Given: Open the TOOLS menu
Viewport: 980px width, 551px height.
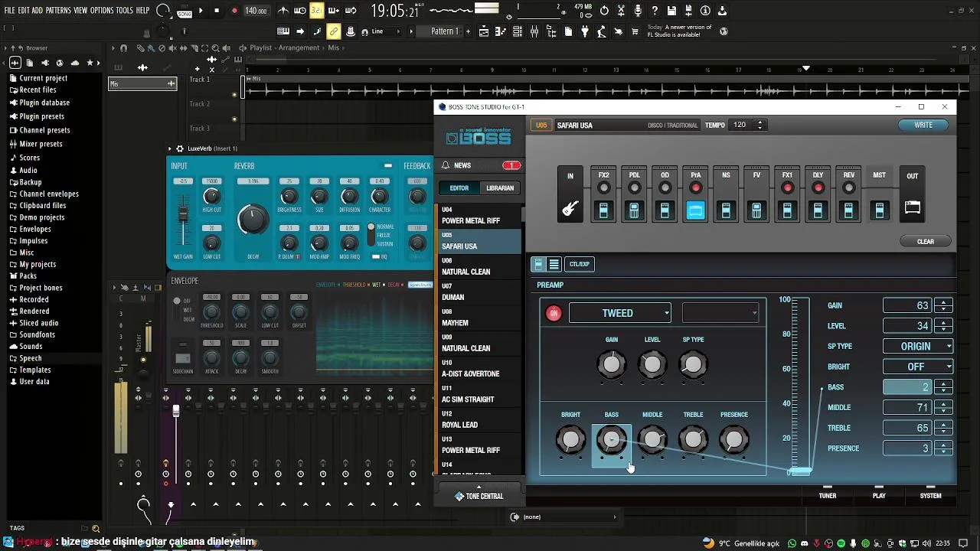Looking at the screenshot, I should point(125,11).
